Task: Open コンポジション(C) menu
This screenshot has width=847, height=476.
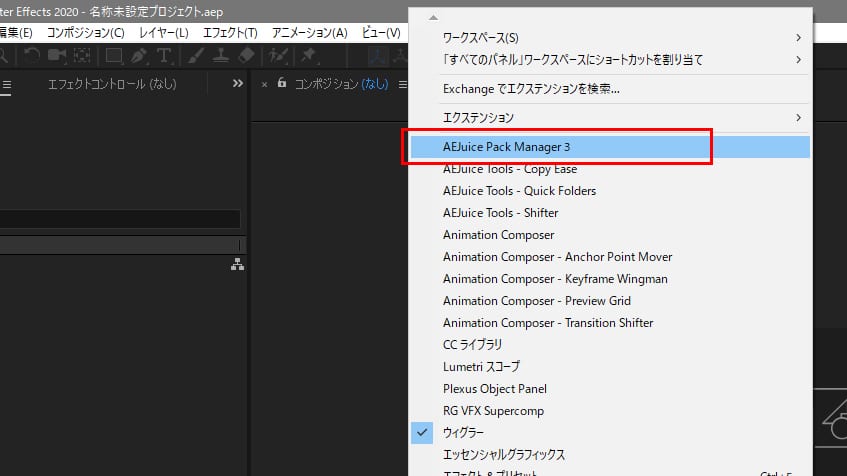Action: [x=86, y=33]
